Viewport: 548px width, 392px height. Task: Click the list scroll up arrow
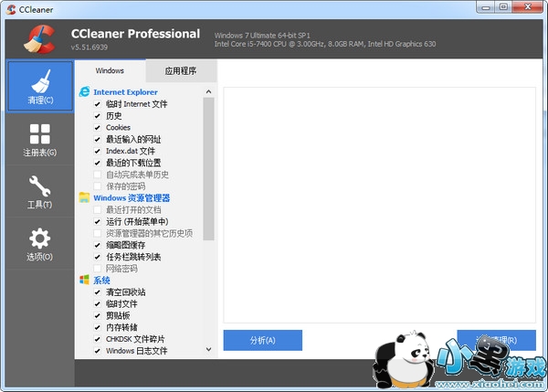pyautogui.click(x=208, y=91)
